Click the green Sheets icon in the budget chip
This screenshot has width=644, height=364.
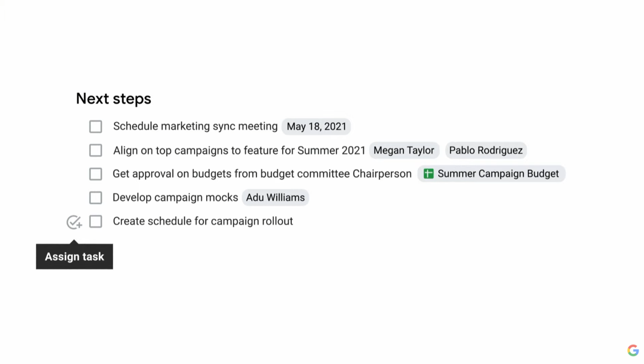point(428,174)
